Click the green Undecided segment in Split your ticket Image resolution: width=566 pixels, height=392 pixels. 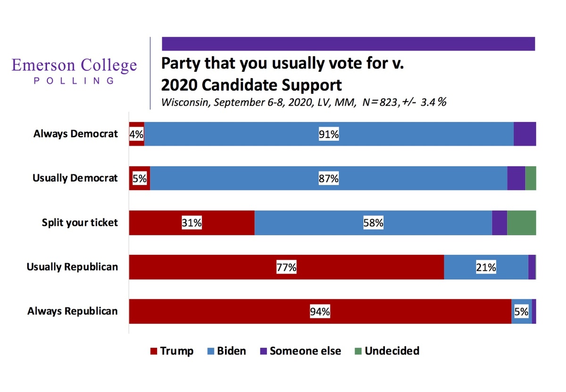(x=522, y=223)
